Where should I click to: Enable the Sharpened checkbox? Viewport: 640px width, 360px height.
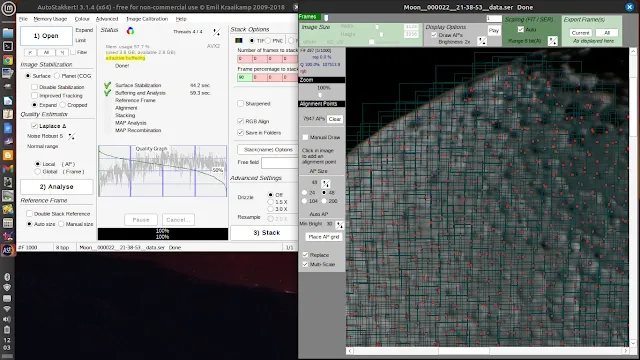240,104
